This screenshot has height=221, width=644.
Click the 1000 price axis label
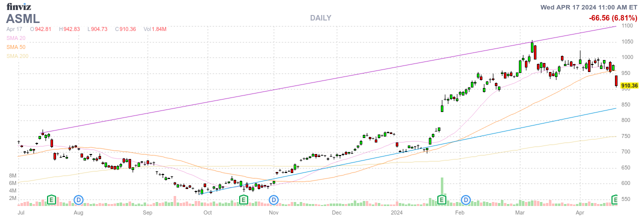[x=628, y=57]
